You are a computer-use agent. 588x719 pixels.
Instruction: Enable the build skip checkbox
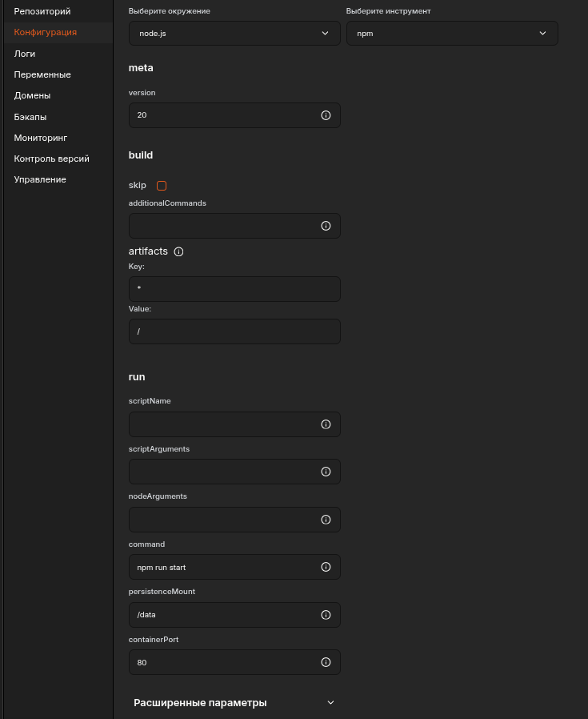coord(162,186)
